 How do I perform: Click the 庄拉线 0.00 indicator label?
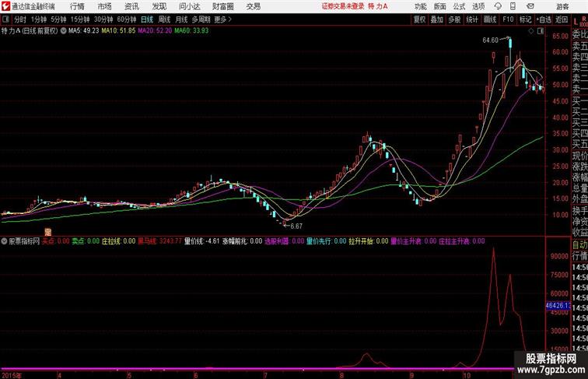coord(118,241)
